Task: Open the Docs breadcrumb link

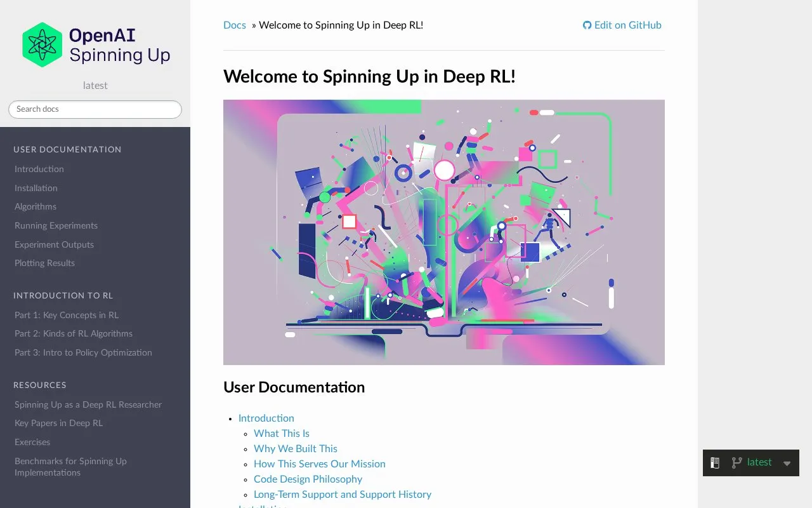Action: coord(235,25)
